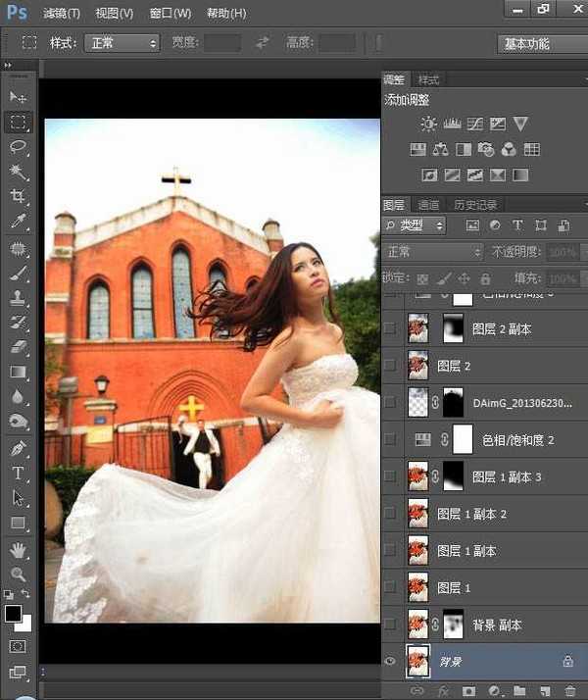This screenshot has height=700, width=588.
Task: Open the 样式 dropdown showing 正常
Action: (122, 43)
